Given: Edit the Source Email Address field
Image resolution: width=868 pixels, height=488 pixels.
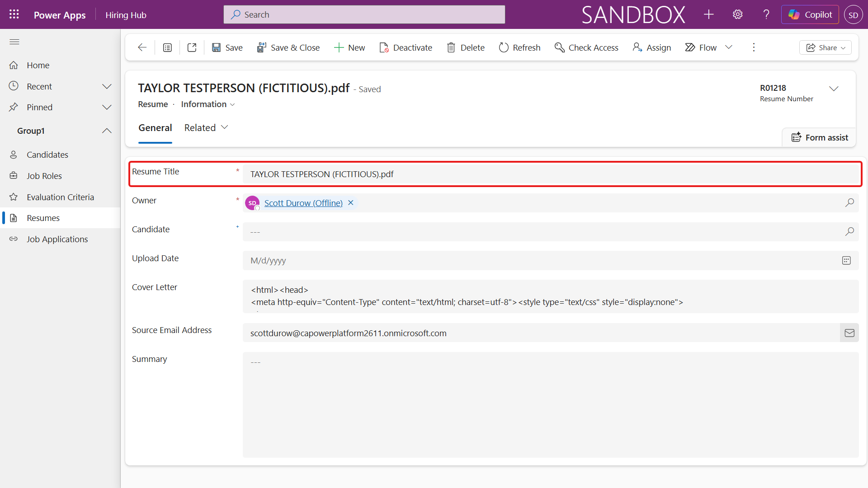Looking at the screenshot, I should coord(541,333).
